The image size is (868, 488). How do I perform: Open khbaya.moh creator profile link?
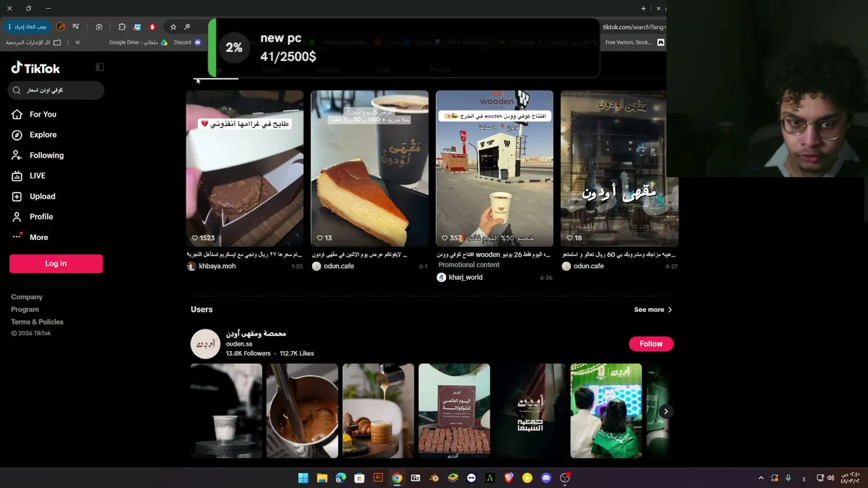pos(217,266)
